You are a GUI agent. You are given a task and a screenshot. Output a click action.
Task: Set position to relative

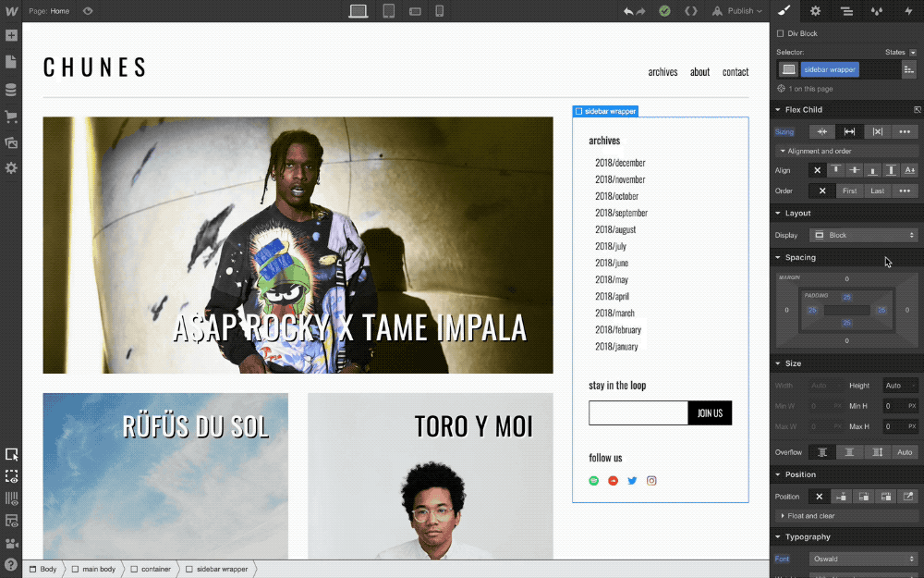841,497
